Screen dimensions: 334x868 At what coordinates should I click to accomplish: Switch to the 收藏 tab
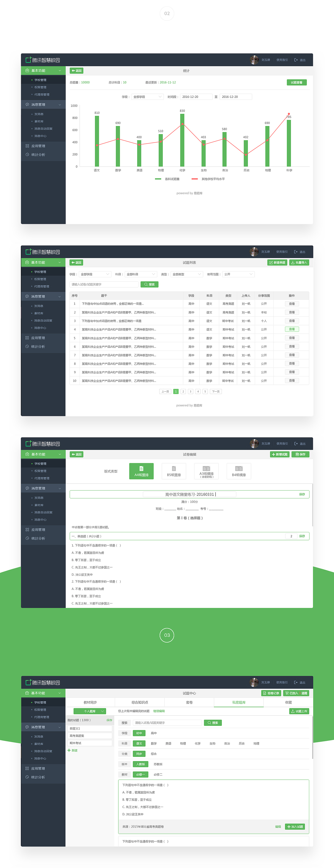coord(288,702)
